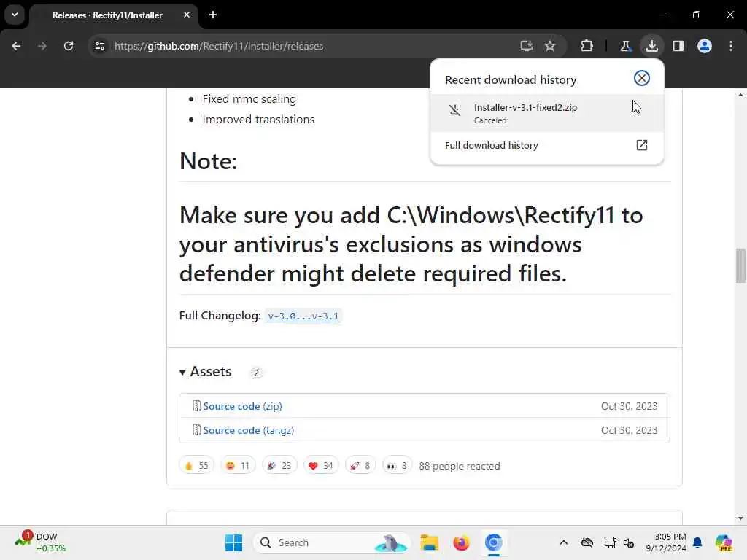Click the file icon next to Source code (tar.gz)

point(196,429)
